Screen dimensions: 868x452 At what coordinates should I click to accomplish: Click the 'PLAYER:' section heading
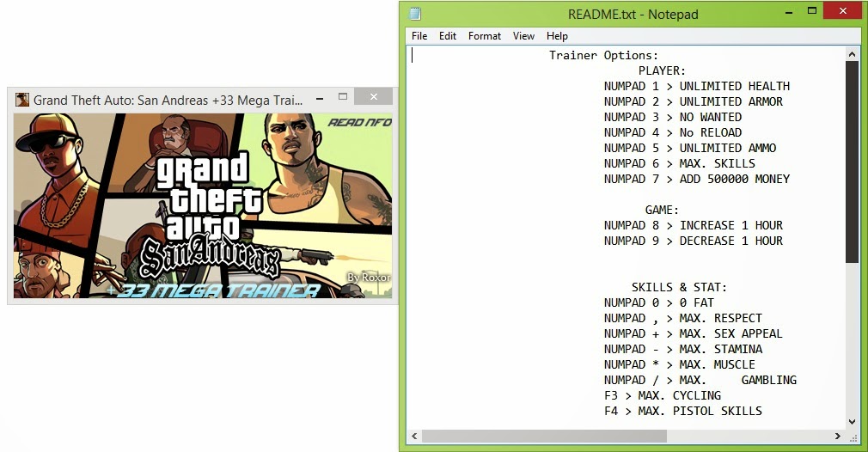pos(662,70)
